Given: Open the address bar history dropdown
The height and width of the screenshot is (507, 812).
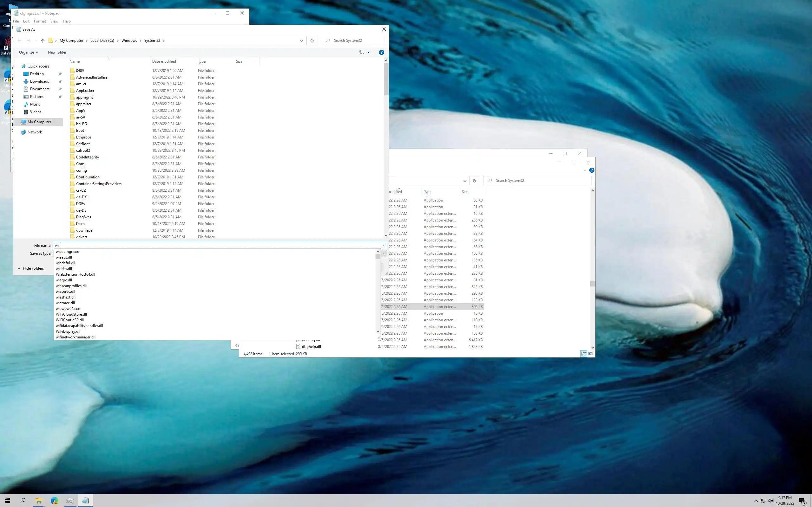Looking at the screenshot, I should coord(301,41).
